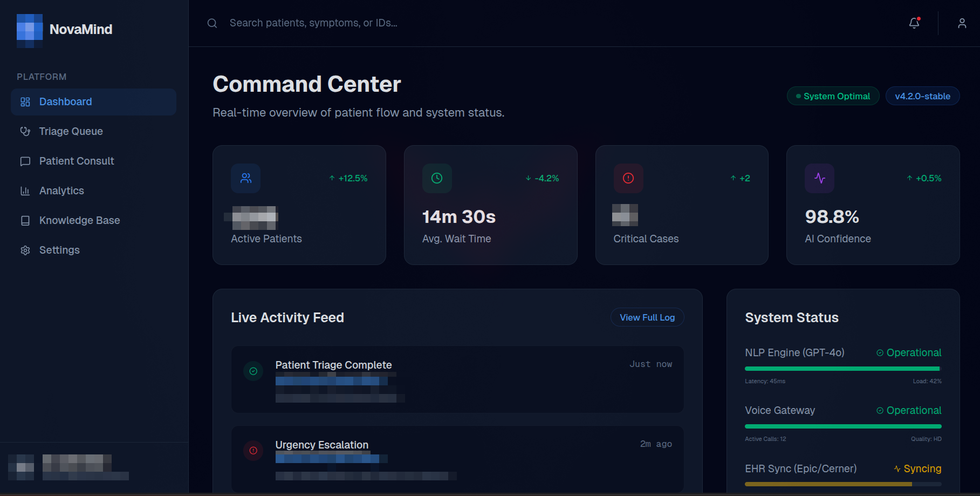Image resolution: width=980 pixels, height=496 pixels.
Task: Click the Live Activity Feed heading
Action: coord(287,317)
